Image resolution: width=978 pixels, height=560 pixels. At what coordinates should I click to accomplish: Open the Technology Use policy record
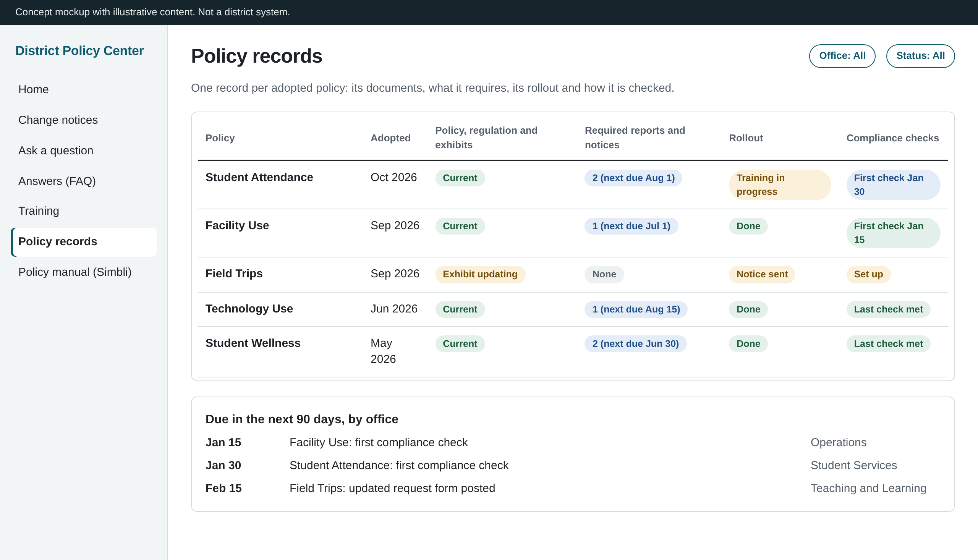coord(249,309)
